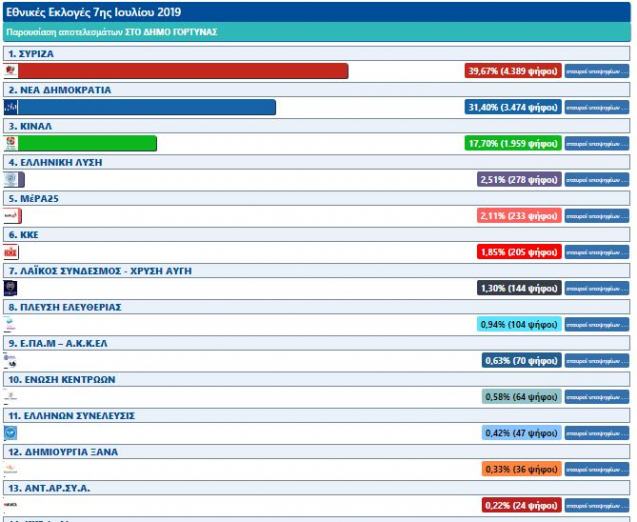
Task: Click the ΜέΡΑ25 party logo
Action: pos(11,216)
